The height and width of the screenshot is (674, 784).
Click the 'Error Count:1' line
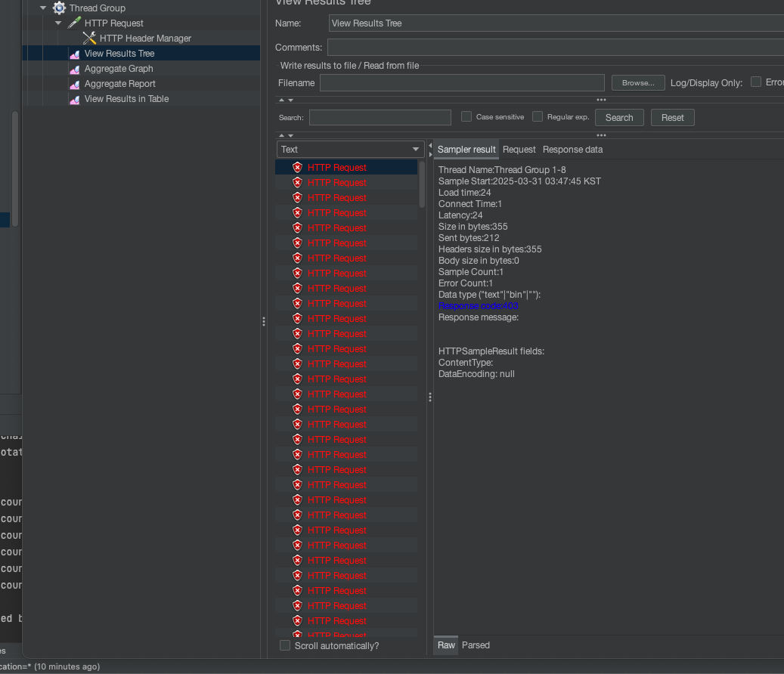pos(466,283)
